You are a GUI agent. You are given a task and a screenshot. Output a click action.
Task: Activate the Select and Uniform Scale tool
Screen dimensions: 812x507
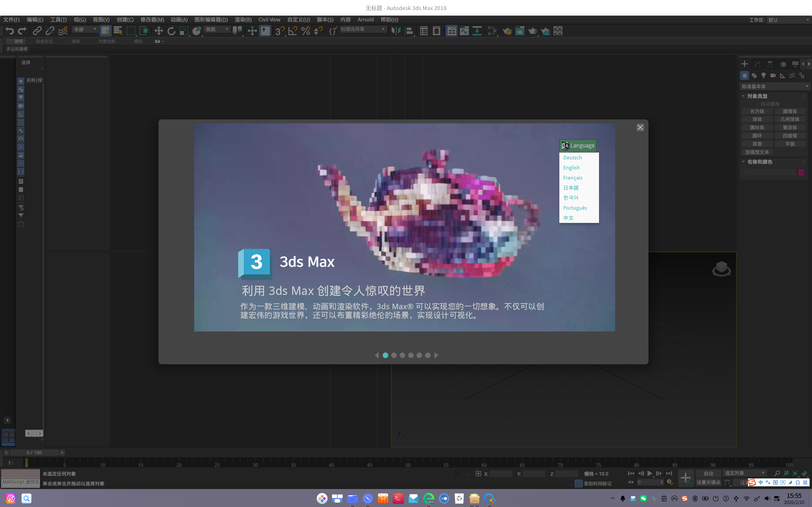pyautogui.click(x=184, y=31)
